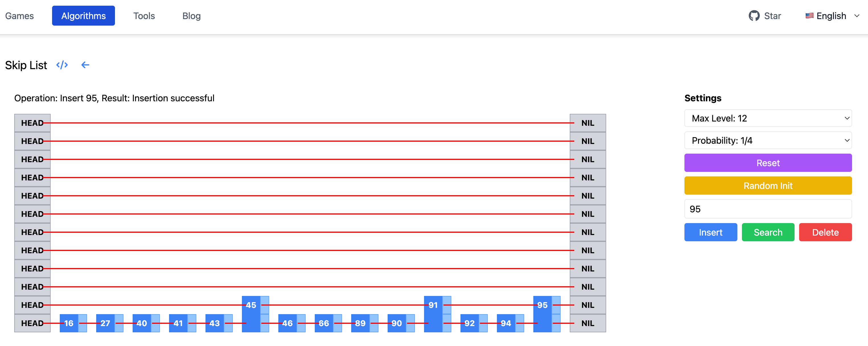The image size is (868, 346).
Task: Select skip list node 92
Action: (474, 324)
